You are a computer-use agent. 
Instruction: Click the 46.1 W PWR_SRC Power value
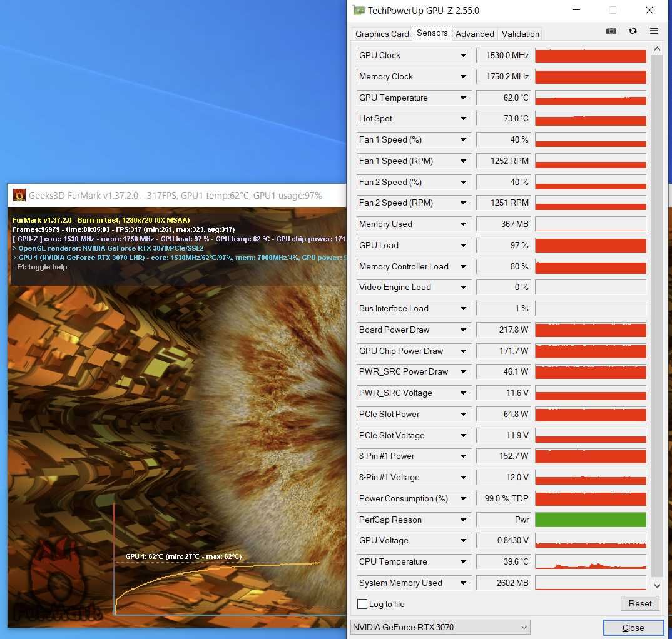coord(504,372)
